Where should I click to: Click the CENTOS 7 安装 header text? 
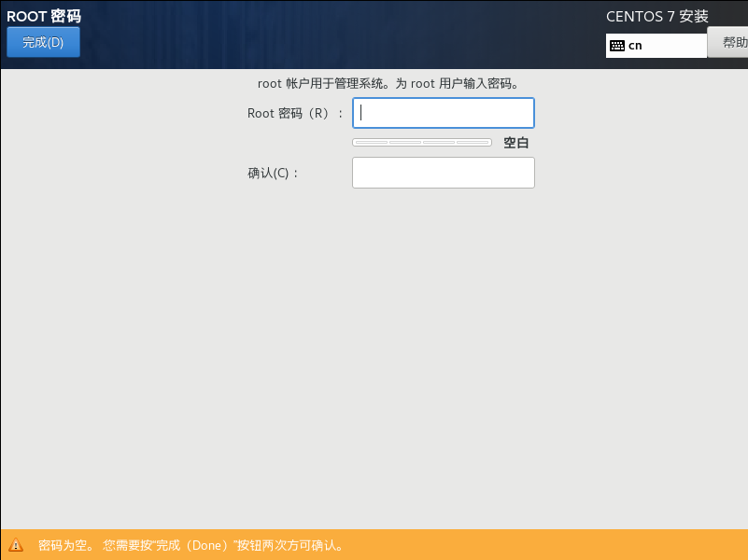pyautogui.click(x=656, y=16)
